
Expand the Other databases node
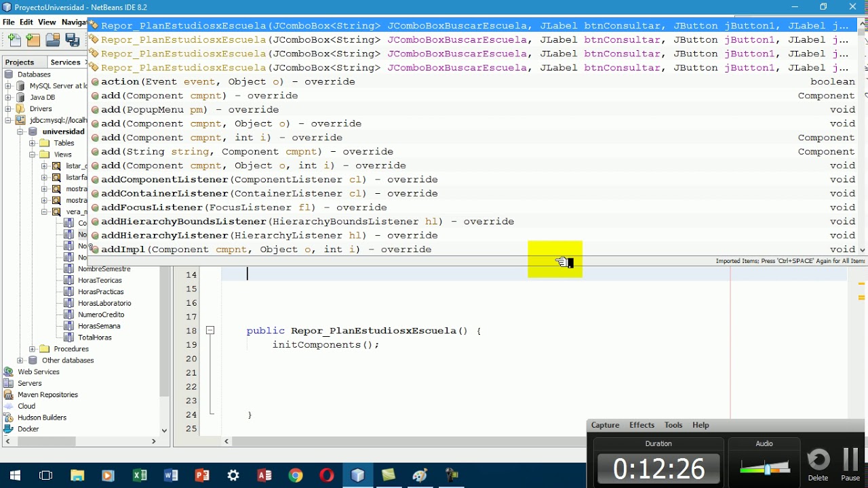click(20, 361)
